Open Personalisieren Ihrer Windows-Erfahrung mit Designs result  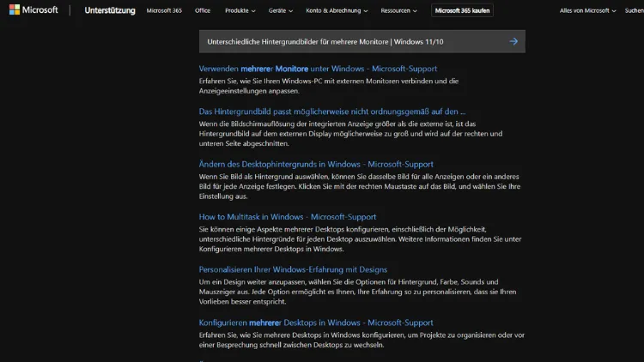(x=293, y=269)
